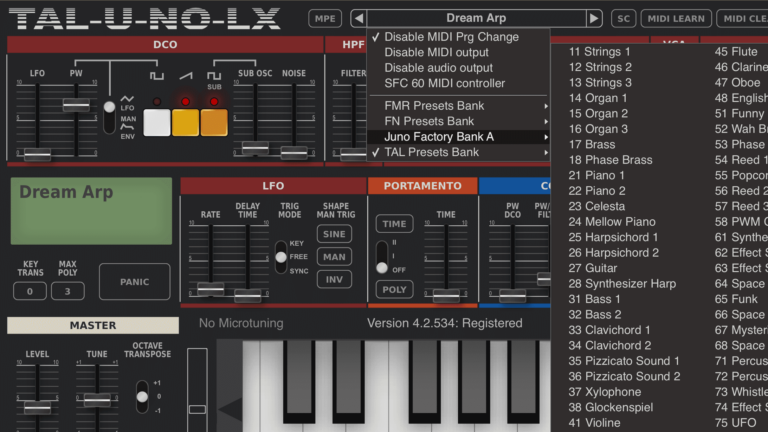The height and width of the screenshot is (432, 768).
Task: Toggle the yellow sawtooth waveform button
Action: [185, 122]
